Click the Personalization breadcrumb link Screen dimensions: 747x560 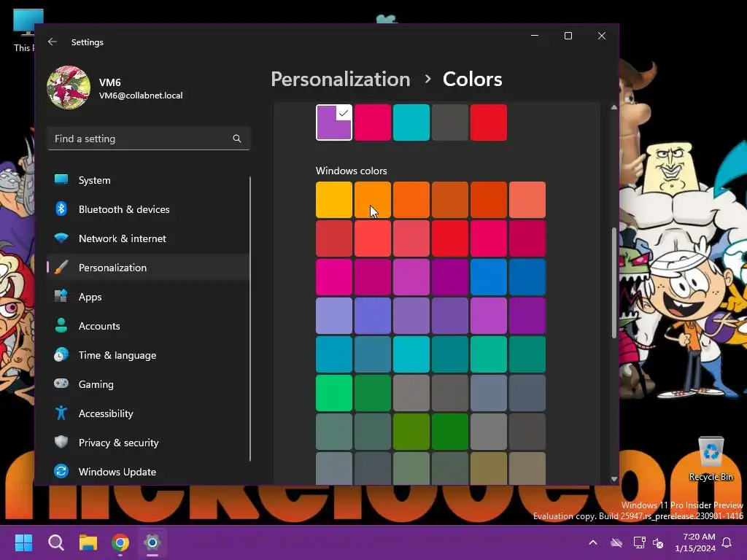[x=341, y=79]
